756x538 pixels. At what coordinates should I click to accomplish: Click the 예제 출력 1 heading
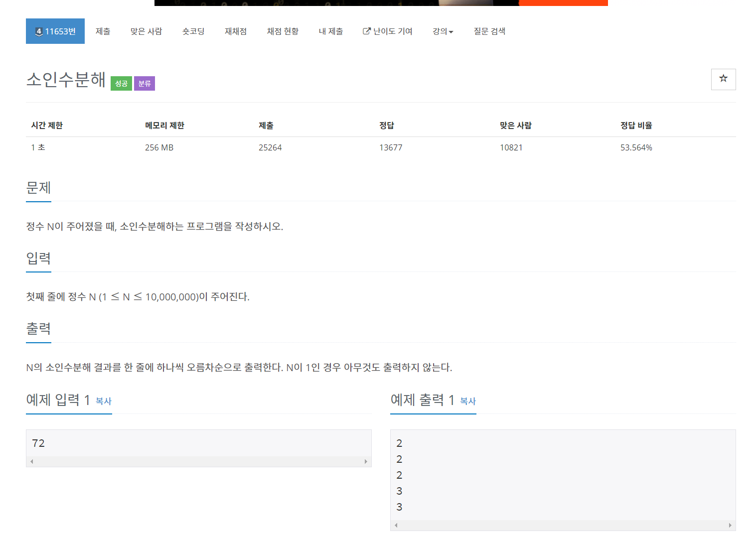(x=422, y=400)
